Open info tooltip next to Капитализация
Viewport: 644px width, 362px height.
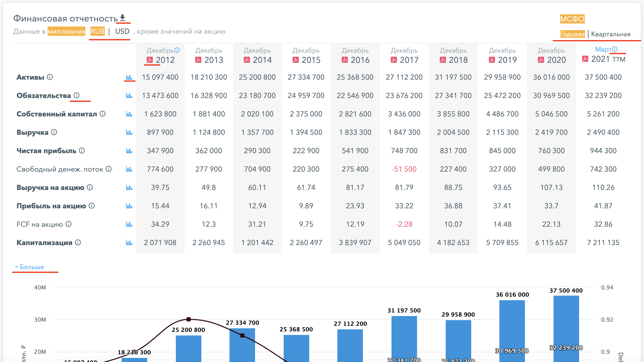78,242
